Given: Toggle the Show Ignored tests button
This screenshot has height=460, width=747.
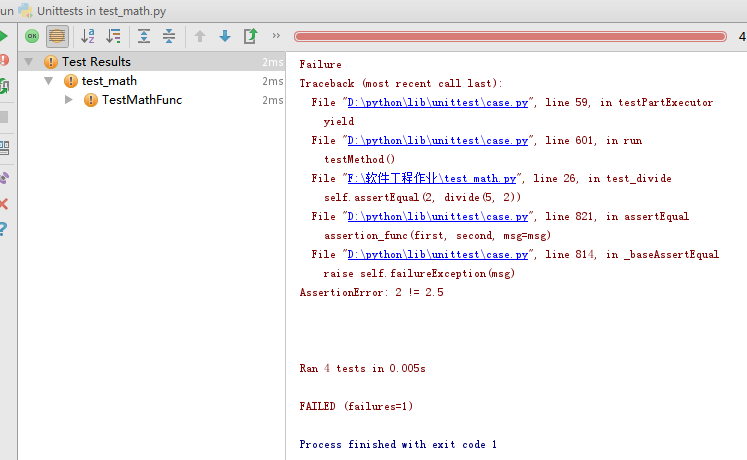Looking at the screenshot, I should point(57,36).
